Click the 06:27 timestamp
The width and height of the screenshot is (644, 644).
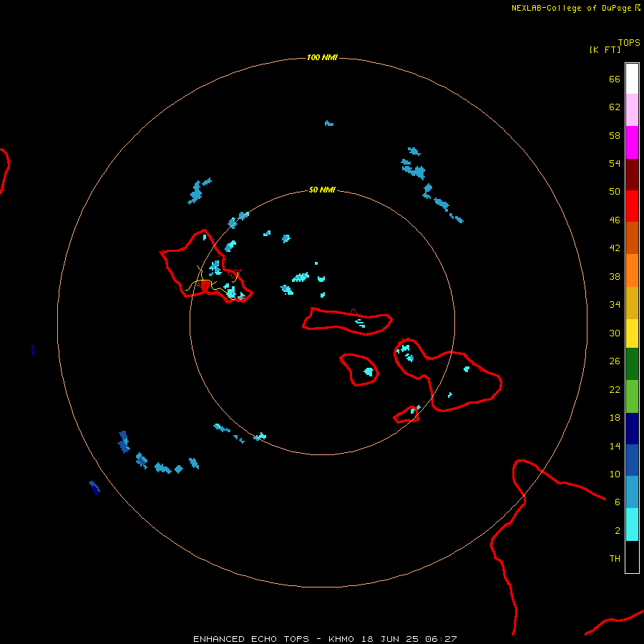[441, 639]
